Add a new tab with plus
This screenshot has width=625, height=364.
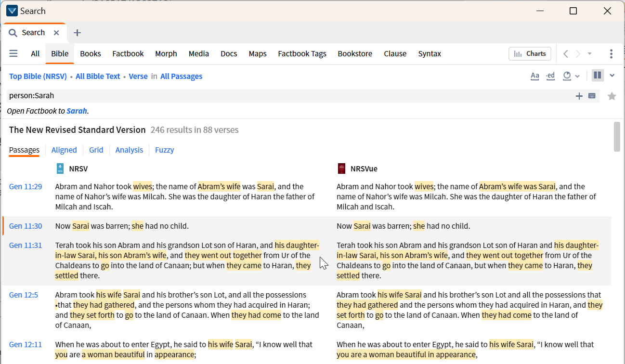tap(77, 33)
